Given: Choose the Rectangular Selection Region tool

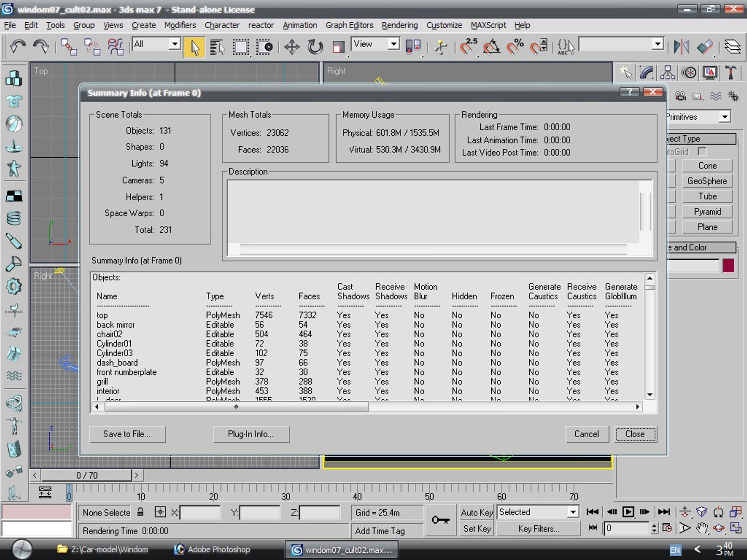Looking at the screenshot, I should click(241, 47).
